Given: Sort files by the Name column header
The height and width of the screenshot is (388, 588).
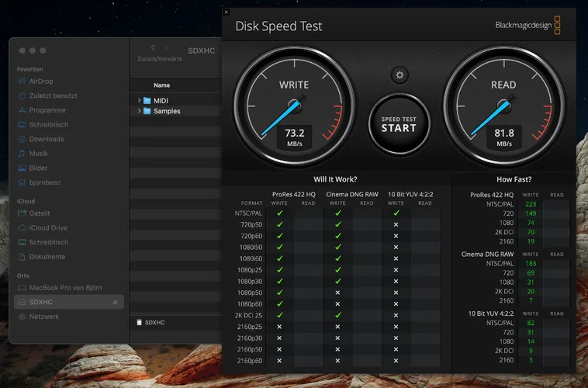Looking at the screenshot, I should pos(161,85).
